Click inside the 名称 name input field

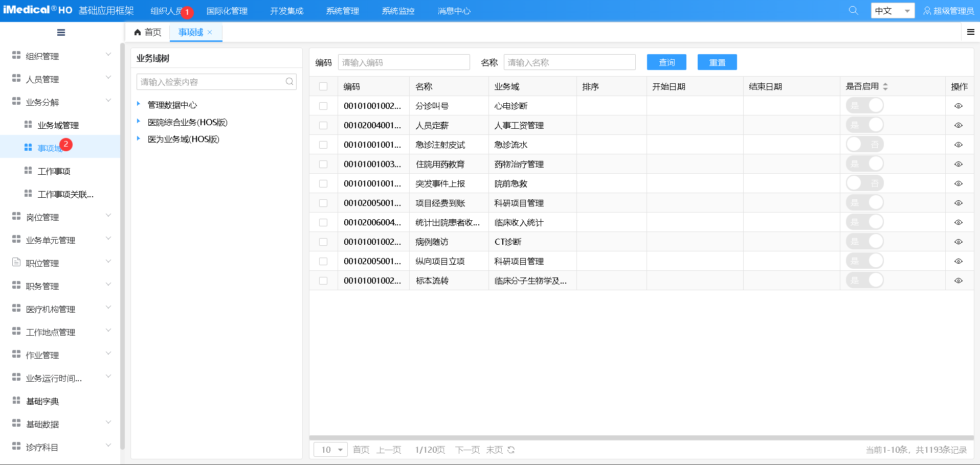[569, 62]
